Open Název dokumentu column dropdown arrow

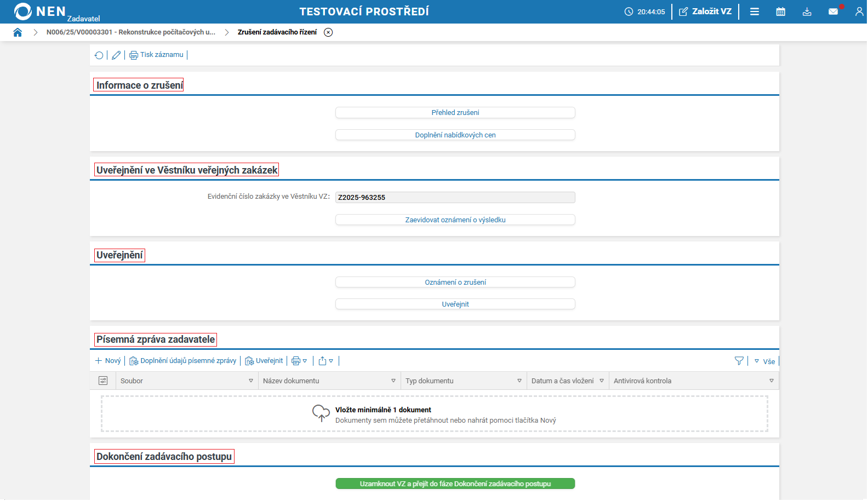pyautogui.click(x=393, y=381)
